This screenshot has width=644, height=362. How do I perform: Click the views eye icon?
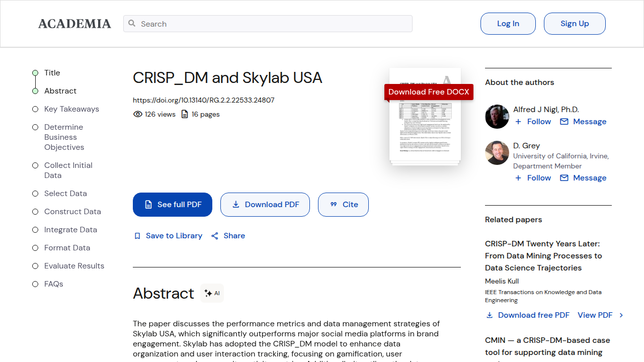coord(138,114)
